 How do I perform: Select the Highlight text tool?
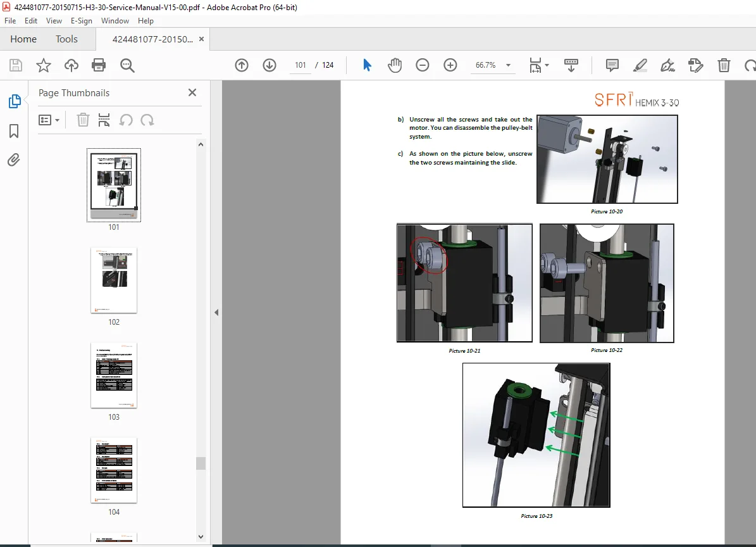tap(640, 65)
